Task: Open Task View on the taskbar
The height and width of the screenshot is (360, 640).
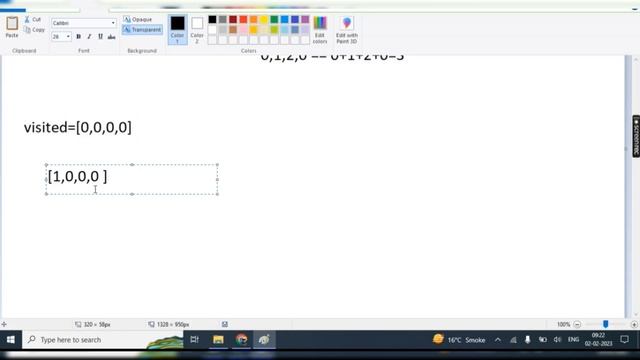Action: pyautogui.click(x=194, y=340)
